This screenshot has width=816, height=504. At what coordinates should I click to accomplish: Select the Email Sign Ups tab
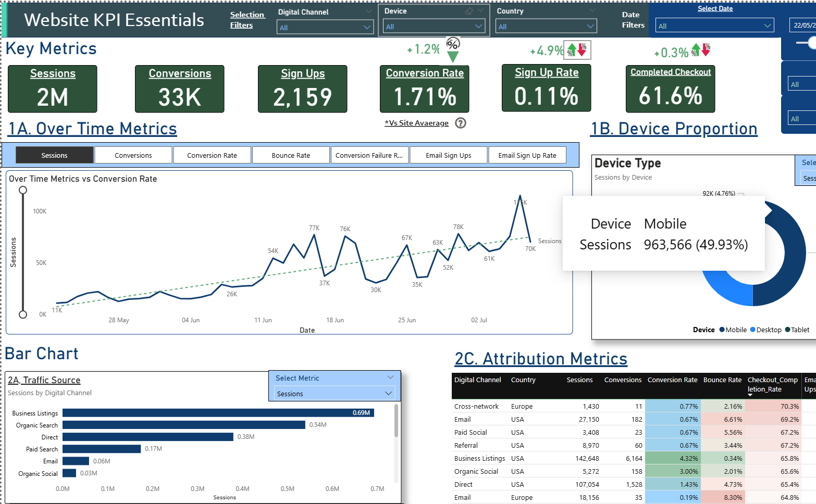click(x=448, y=155)
